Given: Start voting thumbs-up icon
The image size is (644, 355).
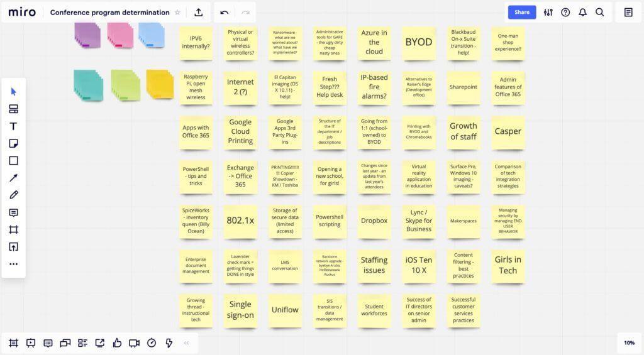Looking at the screenshot, I should (117, 343).
